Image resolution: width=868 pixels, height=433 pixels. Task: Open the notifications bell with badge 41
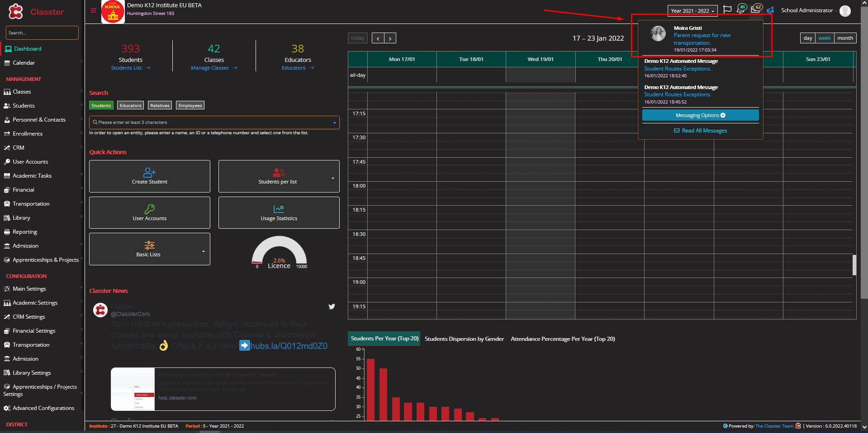coord(741,9)
